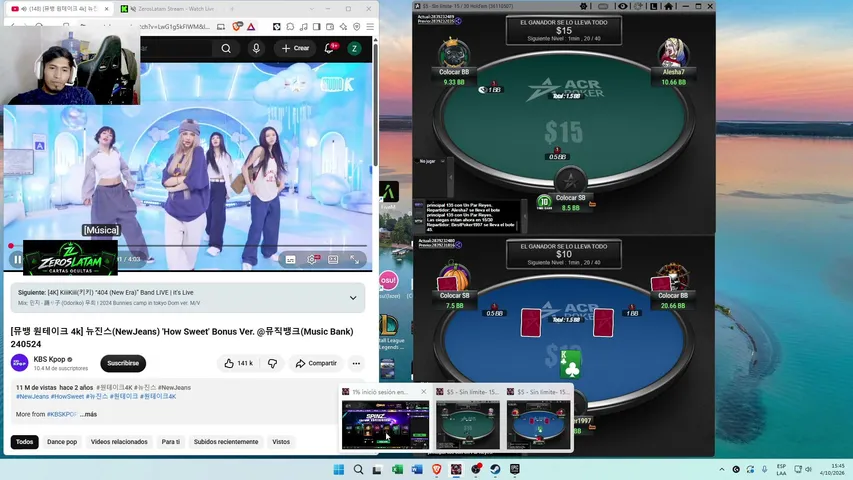Image resolution: width=853 pixels, height=480 pixels.
Task: Open Excel from the taskbar
Action: point(397,469)
